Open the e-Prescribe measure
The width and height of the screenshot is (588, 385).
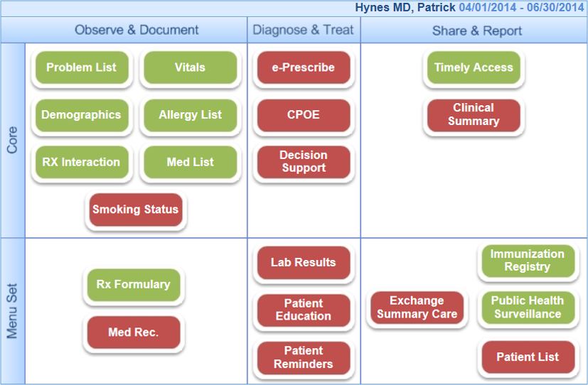click(x=304, y=68)
